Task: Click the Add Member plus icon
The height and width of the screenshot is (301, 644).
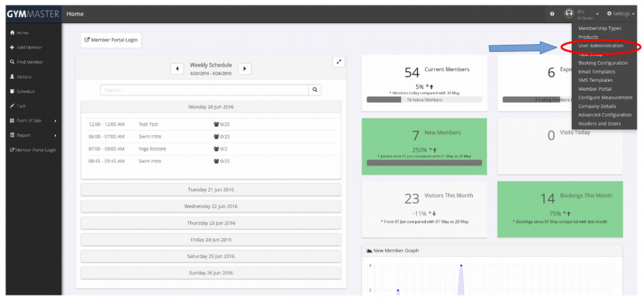Action: click(x=12, y=48)
